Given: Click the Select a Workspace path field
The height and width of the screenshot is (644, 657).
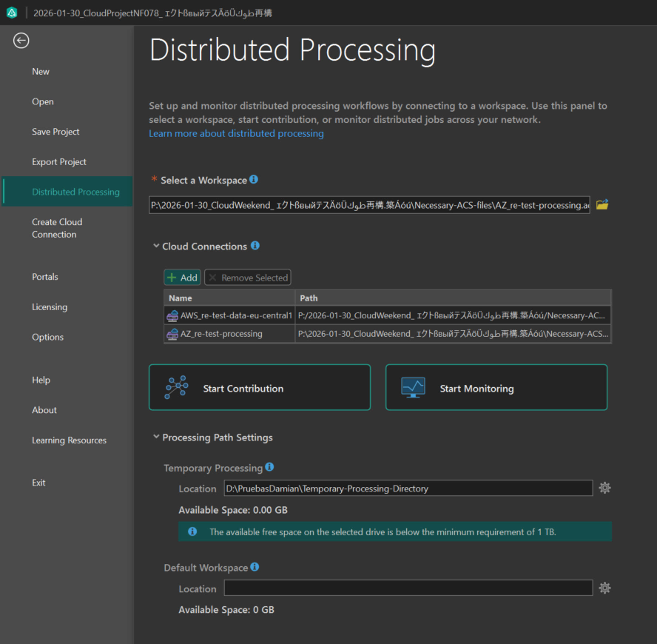Looking at the screenshot, I should point(369,205).
